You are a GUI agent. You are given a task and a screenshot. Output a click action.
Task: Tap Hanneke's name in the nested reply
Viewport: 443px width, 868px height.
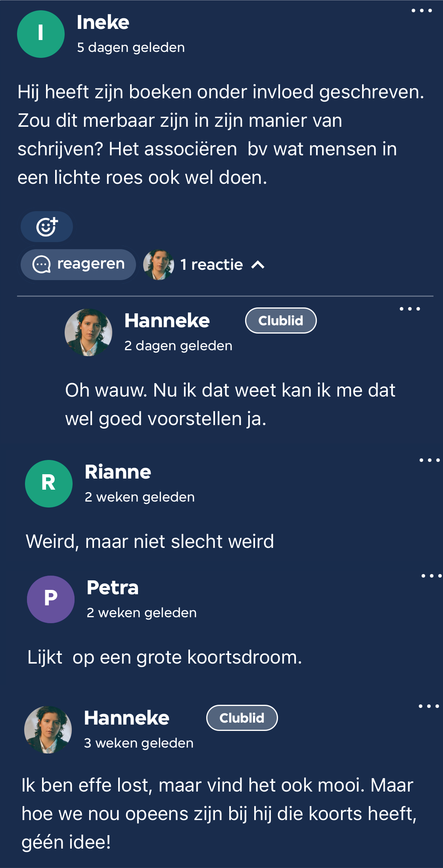[x=167, y=320]
